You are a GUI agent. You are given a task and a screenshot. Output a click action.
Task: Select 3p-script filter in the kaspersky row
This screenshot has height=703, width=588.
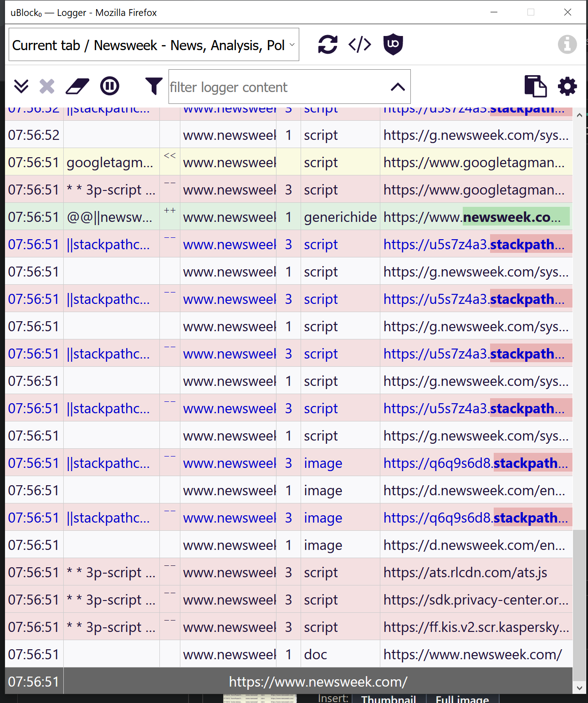click(111, 627)
